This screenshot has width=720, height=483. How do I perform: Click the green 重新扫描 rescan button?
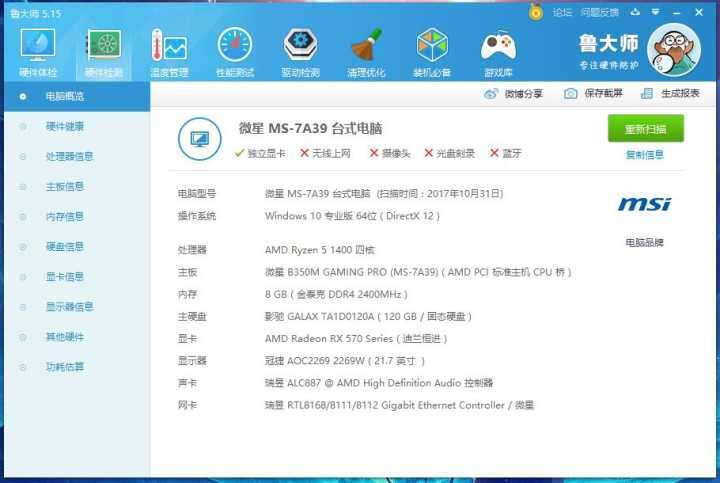[646, 129]
